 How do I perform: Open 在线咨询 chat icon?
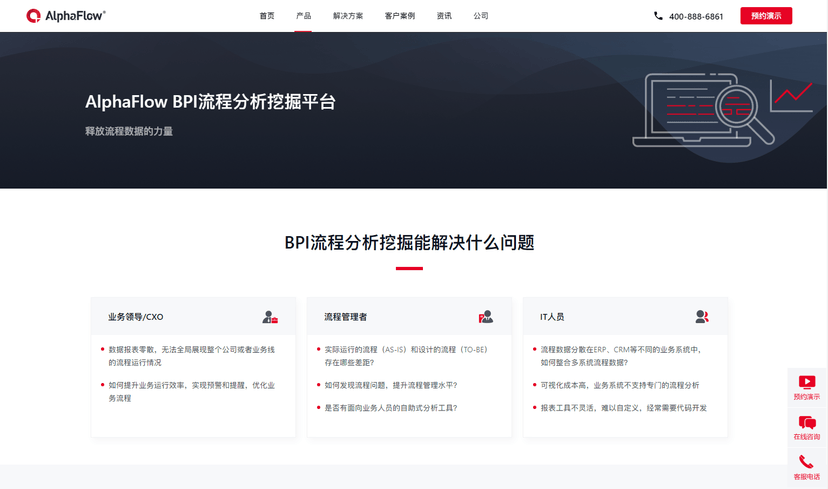[807, 422]
